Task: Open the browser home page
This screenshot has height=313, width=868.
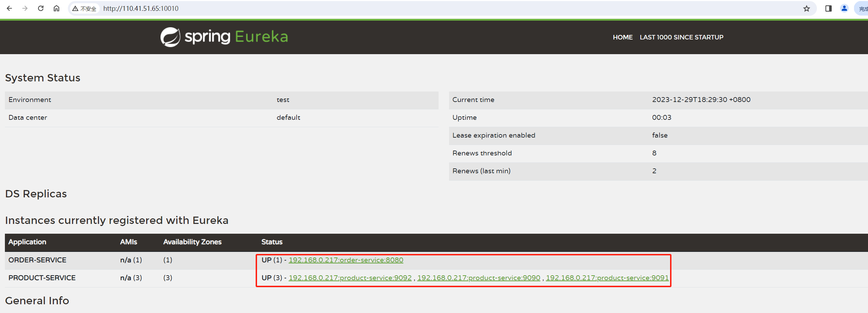Action: tap(56, 8)
